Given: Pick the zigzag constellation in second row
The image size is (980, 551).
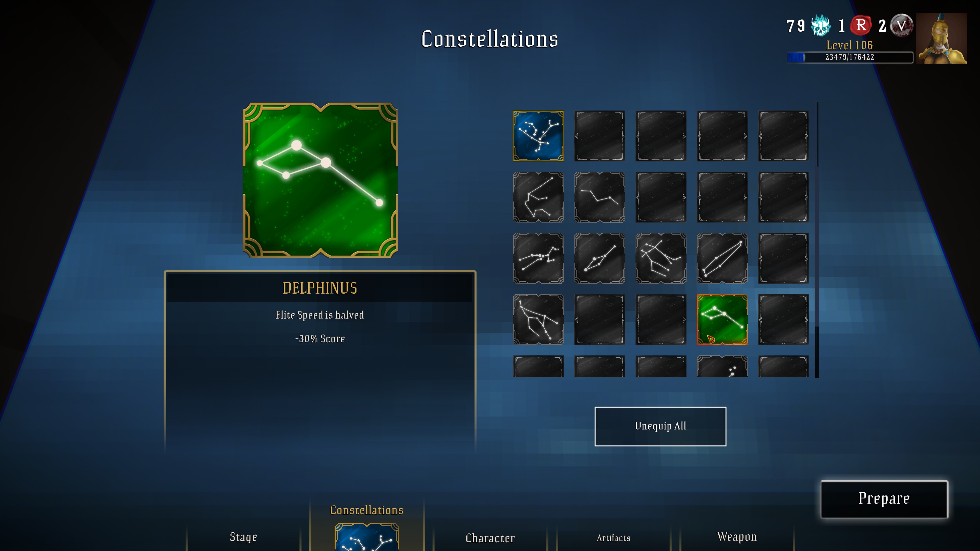Looking at the screenshot, I should [599, 197].
